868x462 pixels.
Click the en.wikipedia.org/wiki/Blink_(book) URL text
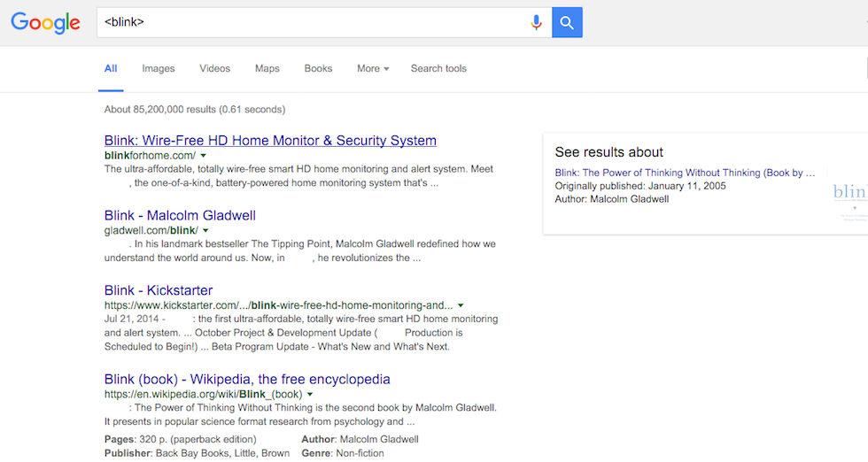pyautogui.click(x=203, y=394)
